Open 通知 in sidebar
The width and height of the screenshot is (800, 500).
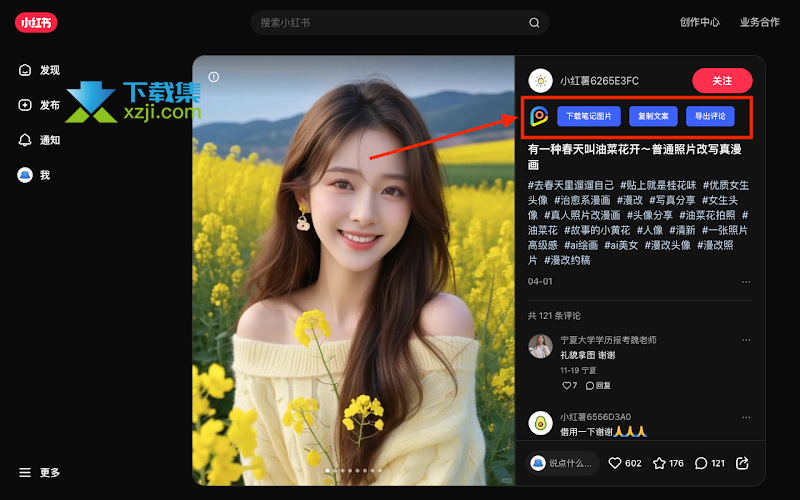40,140
